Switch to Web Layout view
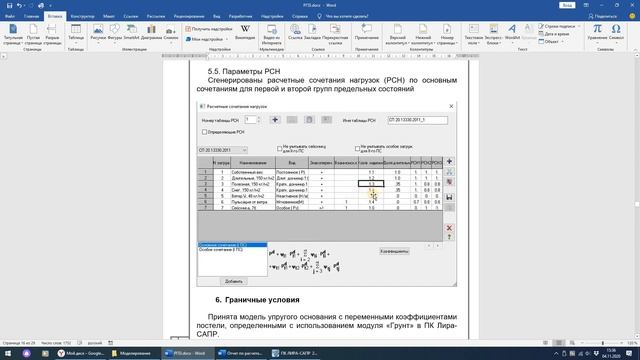The image size is (640, 360). point(572,343)
